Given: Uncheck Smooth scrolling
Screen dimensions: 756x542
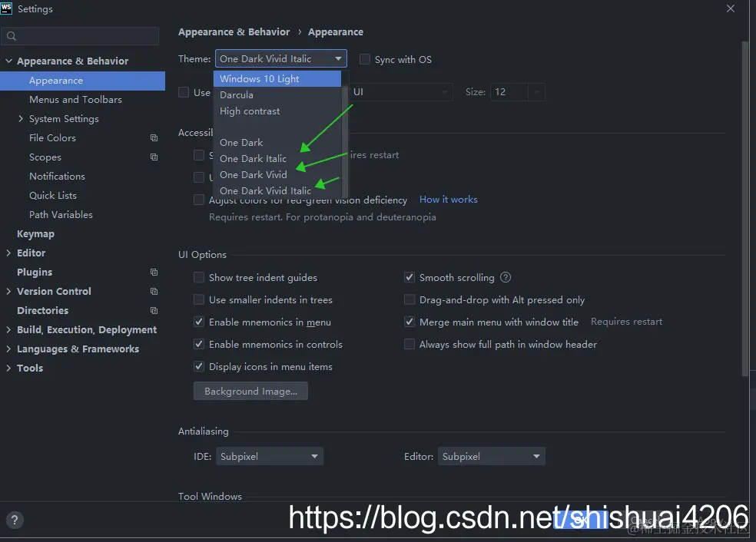Looking at the screenshot, I should [409, 277].
